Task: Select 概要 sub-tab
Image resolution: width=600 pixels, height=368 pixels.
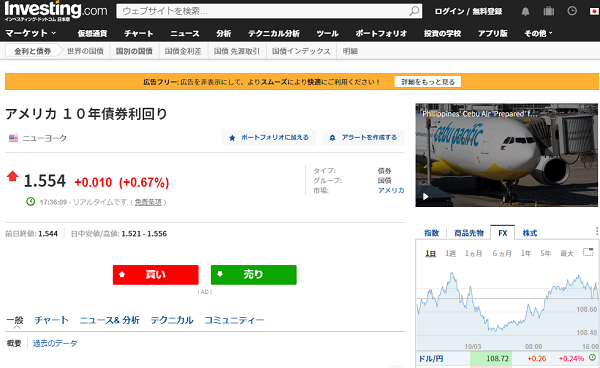Action: [14, 344]
